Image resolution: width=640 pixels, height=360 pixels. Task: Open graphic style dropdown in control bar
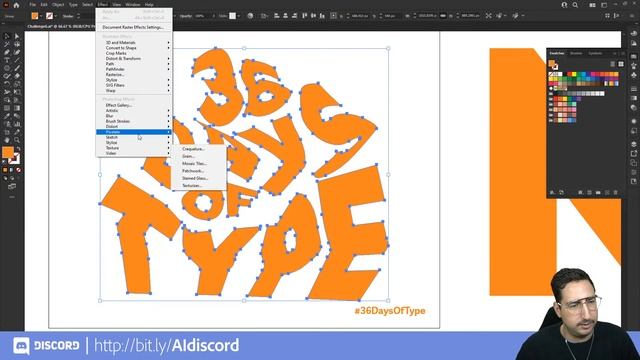click(238, 16)
